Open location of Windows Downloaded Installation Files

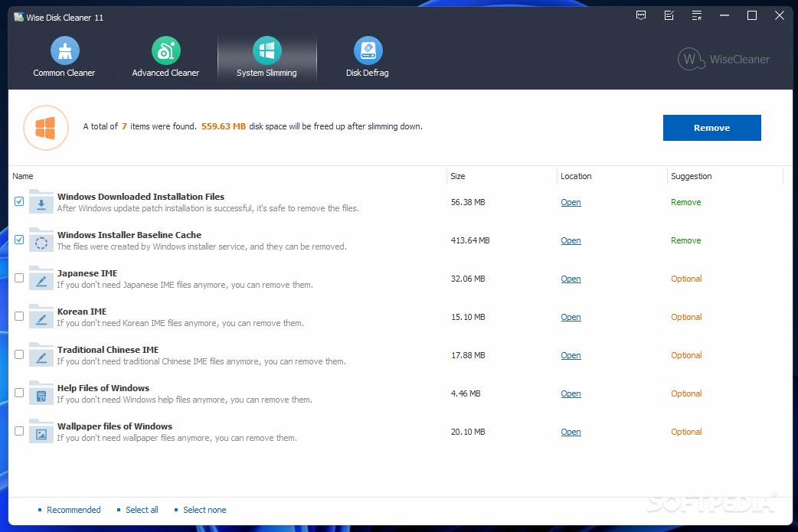571,202
